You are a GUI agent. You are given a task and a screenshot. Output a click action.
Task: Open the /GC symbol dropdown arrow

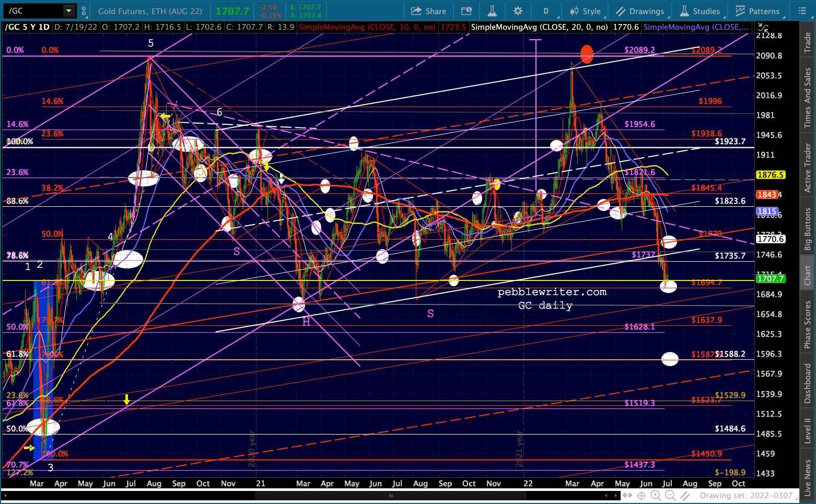coord(69,11)
